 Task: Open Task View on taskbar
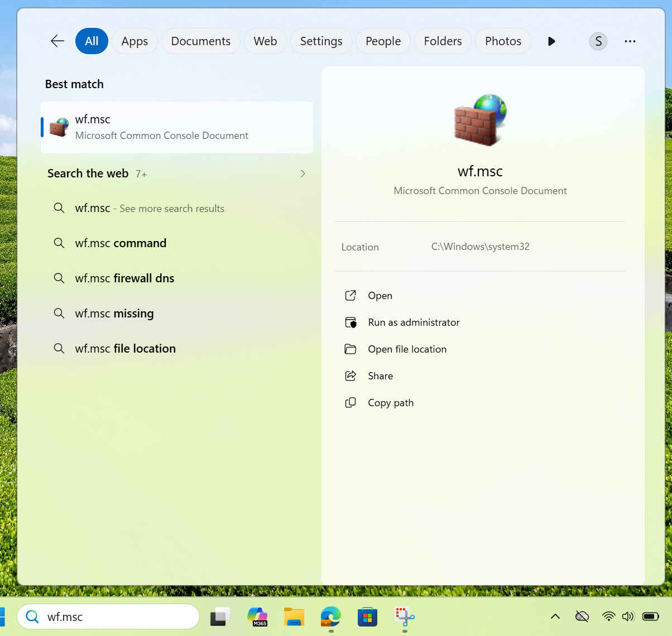[220, 616]
